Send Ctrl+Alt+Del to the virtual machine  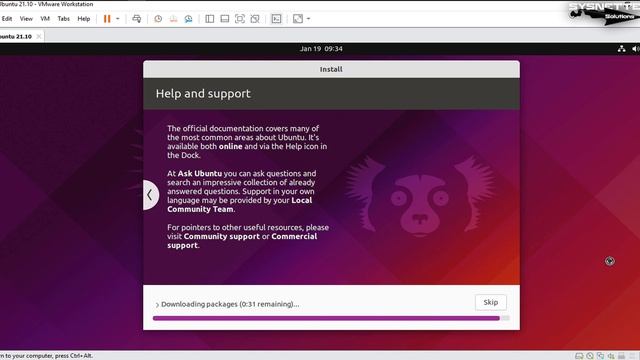(x=137, y=19)
